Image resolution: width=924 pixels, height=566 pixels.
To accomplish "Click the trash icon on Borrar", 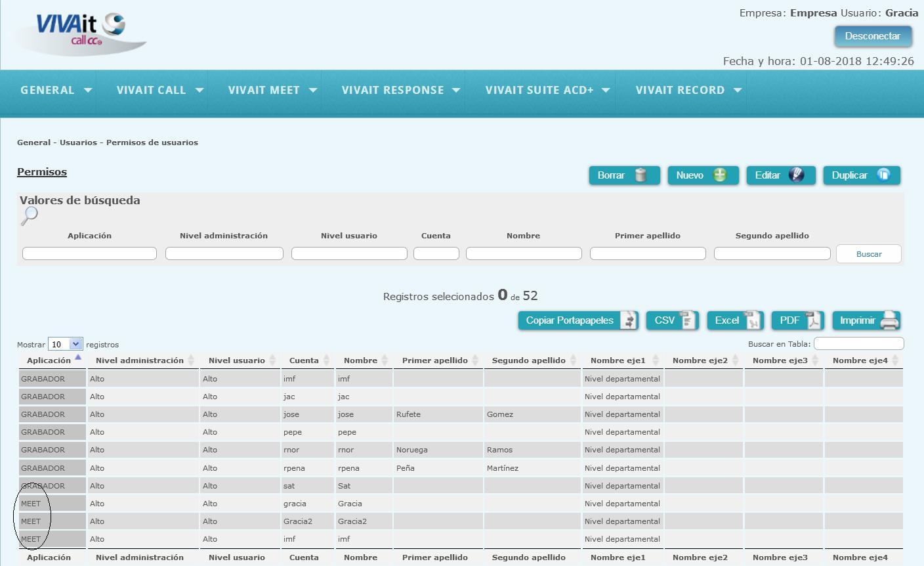I will (640, 175).
